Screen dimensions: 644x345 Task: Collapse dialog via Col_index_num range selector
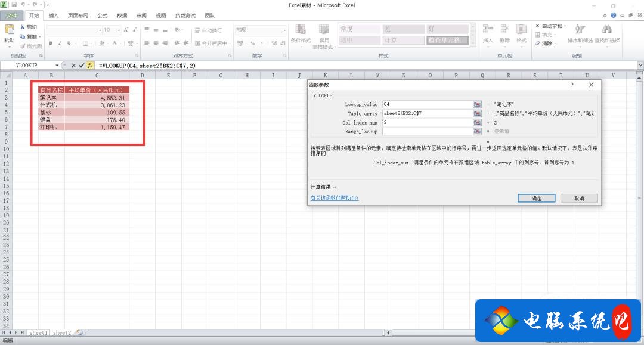(477, 123)
